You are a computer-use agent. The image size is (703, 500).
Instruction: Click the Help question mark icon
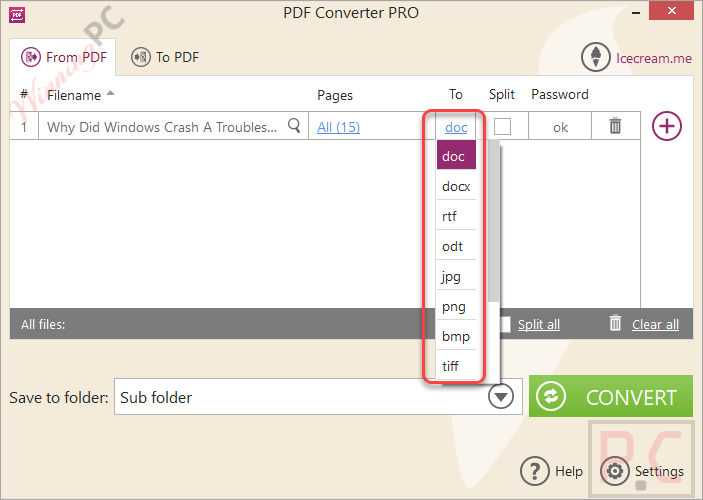tap(534, 471)
